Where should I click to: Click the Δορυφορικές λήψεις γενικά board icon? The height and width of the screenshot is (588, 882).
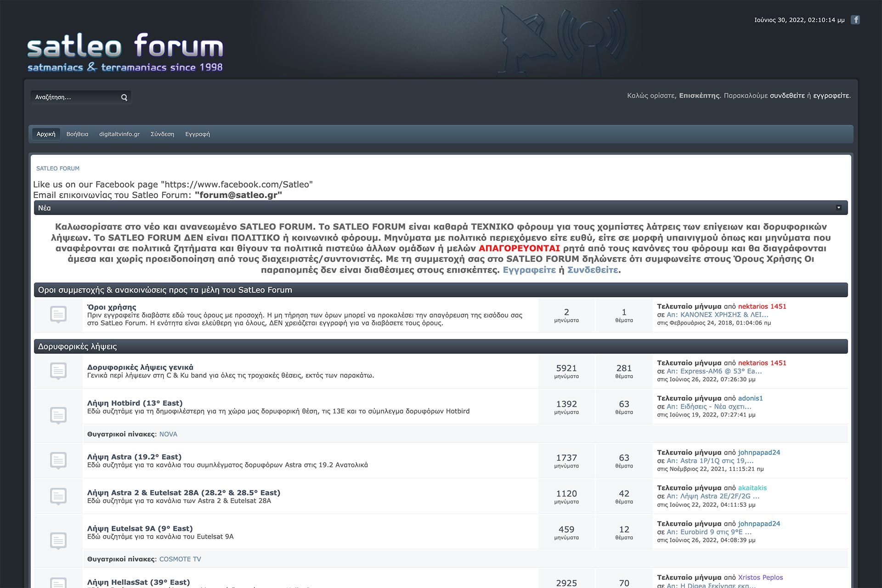(x=58, y=371)
